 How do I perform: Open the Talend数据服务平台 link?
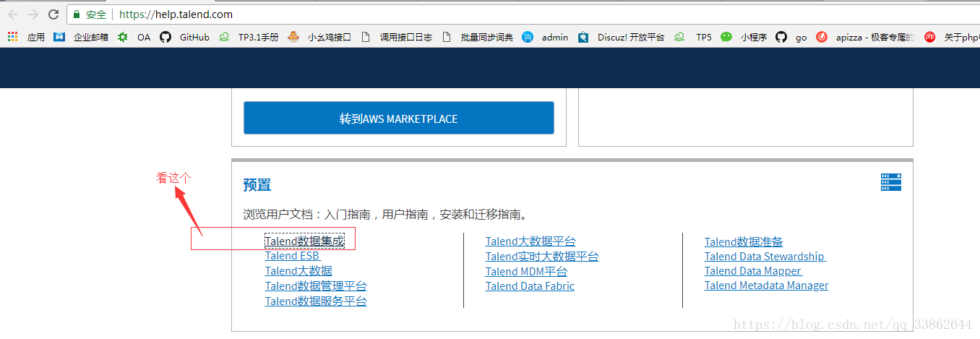[316, 301]
